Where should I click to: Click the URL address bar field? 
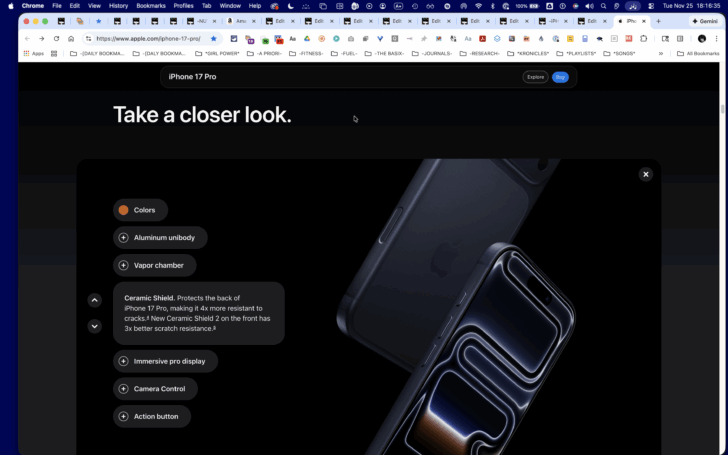click(149, 39)
